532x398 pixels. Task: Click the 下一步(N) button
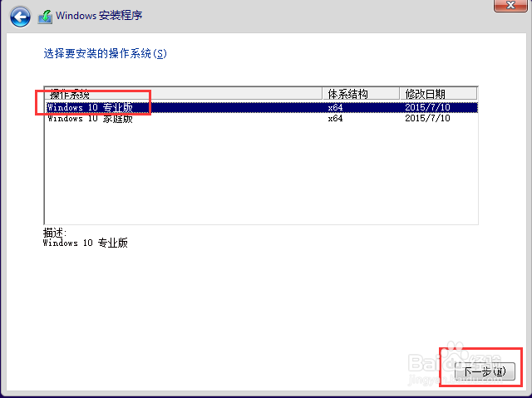tap(485, 371)
